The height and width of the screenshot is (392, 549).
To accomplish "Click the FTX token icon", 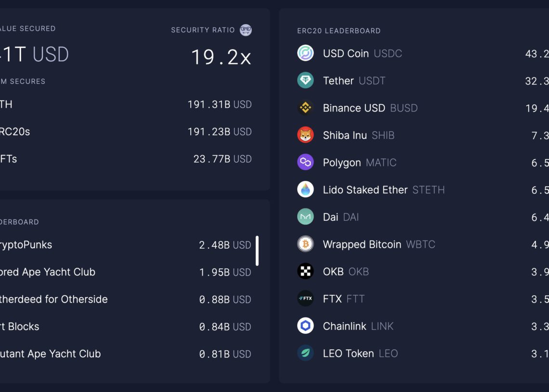I will click(x=305, y=299).
